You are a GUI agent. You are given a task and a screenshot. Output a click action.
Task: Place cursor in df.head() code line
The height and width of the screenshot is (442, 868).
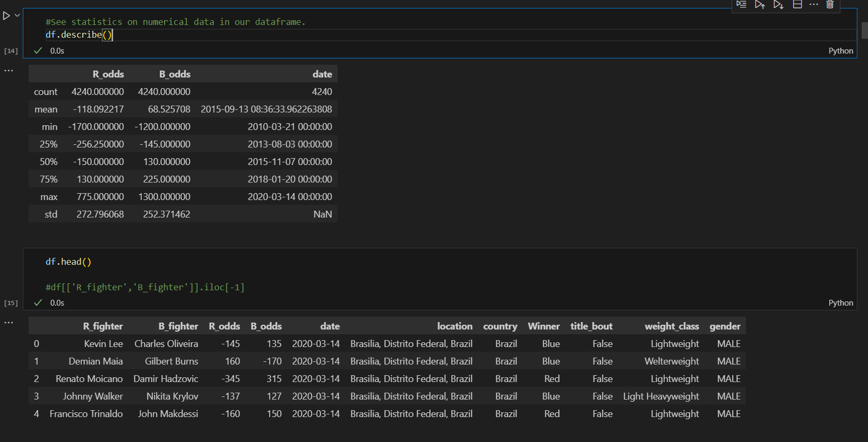click(x=68, y=262)
